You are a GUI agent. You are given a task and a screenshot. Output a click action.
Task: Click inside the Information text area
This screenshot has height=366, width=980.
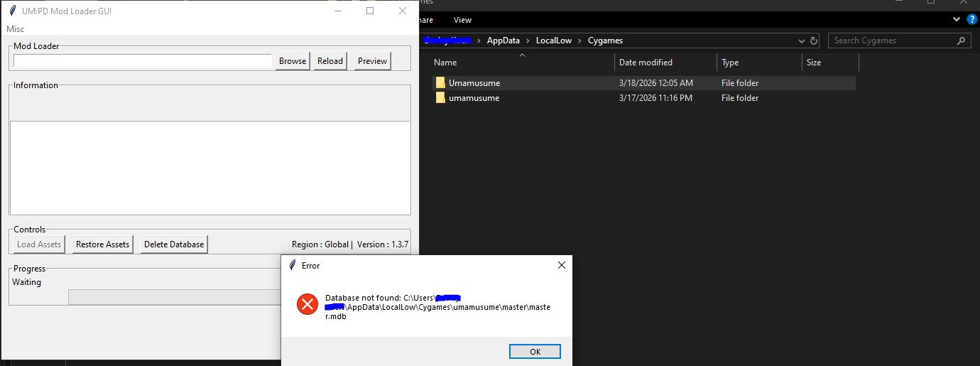210,168
